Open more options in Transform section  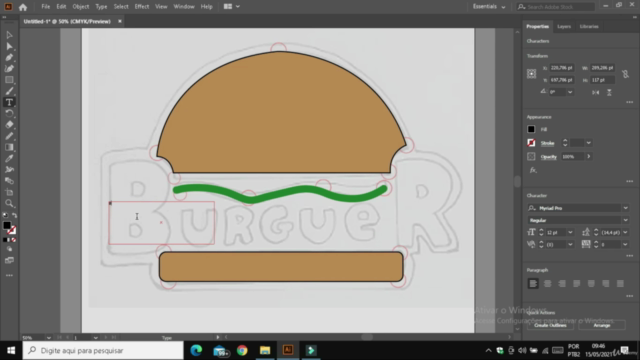tap(629, 102)
